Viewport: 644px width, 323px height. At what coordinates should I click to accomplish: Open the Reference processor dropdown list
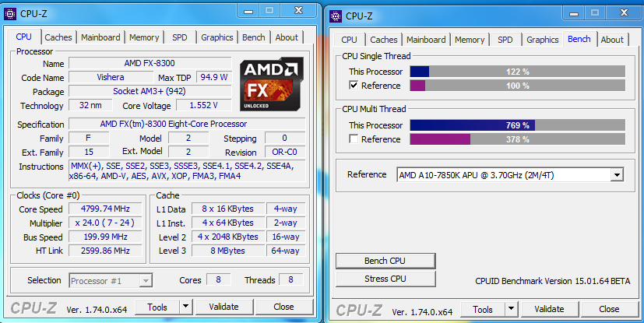[x=617, y=175]
